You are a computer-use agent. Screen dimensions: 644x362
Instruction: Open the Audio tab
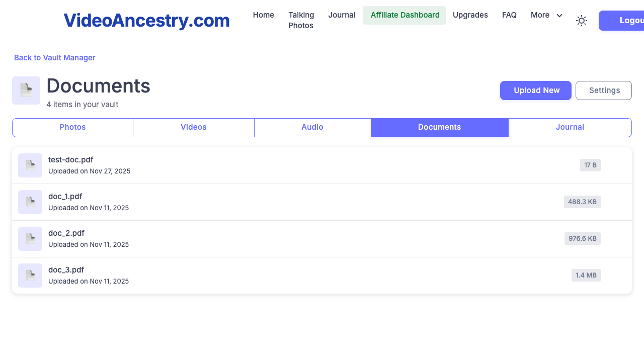pyautogui.click(x=312, y=127)
